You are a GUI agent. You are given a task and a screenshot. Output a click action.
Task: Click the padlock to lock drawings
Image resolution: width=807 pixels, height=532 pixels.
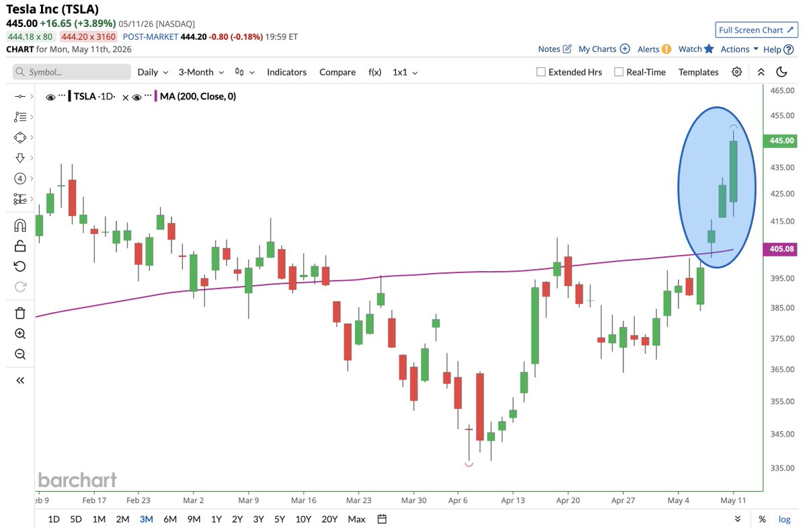pos(20,245)
